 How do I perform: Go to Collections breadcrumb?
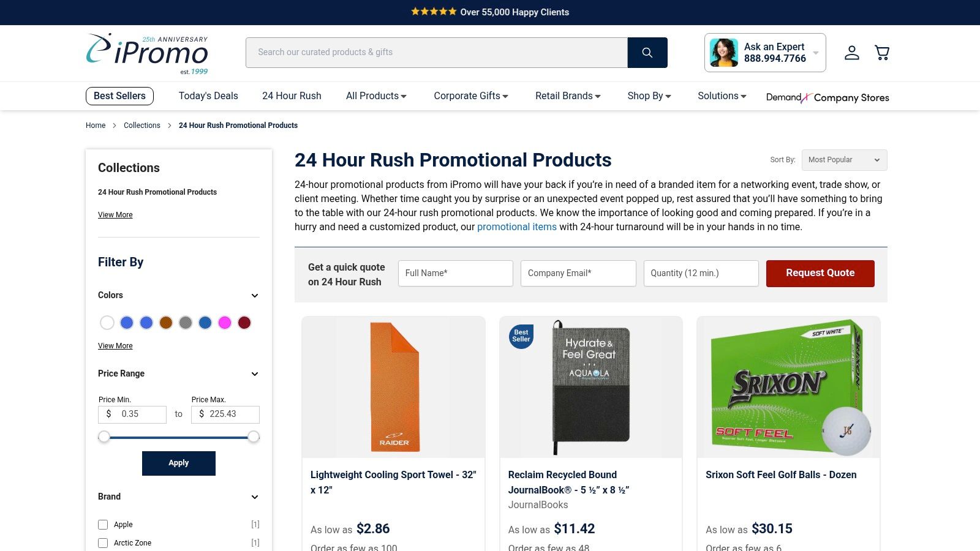pos(142,126)
